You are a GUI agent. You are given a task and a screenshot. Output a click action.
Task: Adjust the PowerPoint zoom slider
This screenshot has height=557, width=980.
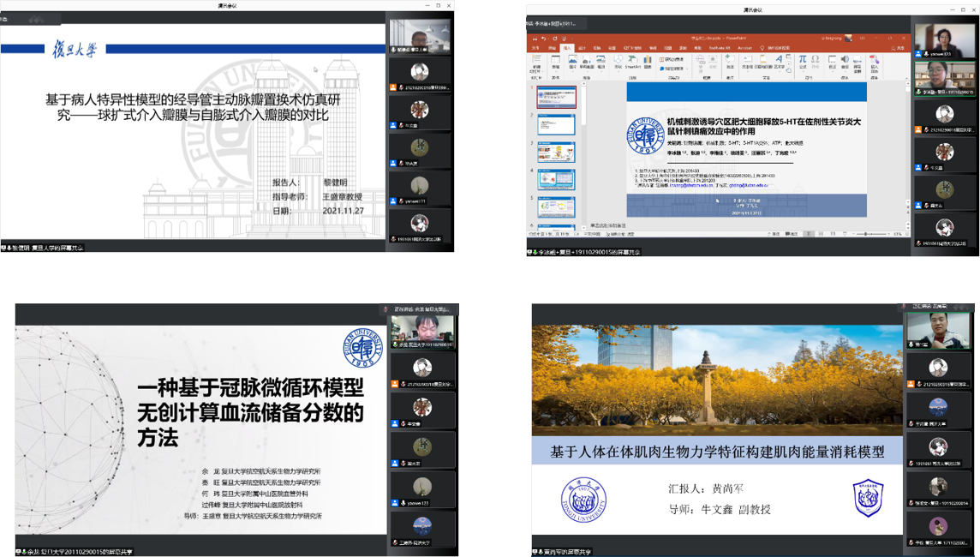click(x=865, y=234)
